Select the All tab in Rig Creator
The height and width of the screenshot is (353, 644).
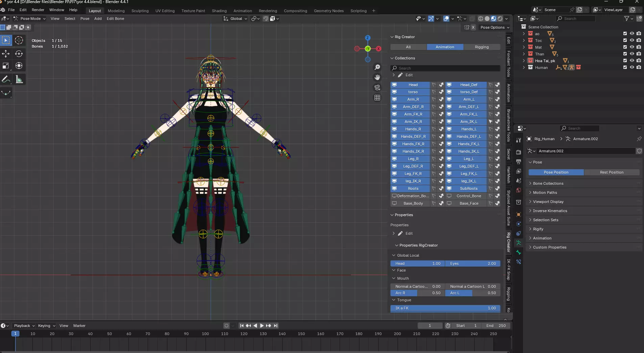[x=408, y=47]
